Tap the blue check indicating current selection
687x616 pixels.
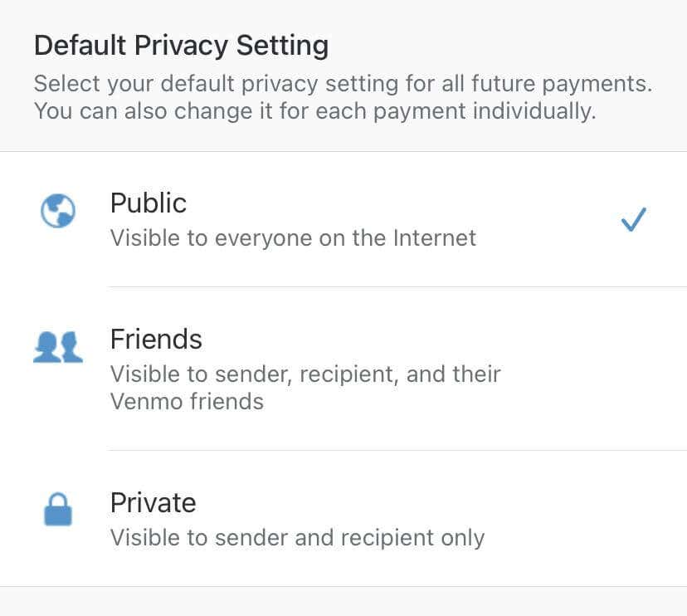(x=633, y=218)
